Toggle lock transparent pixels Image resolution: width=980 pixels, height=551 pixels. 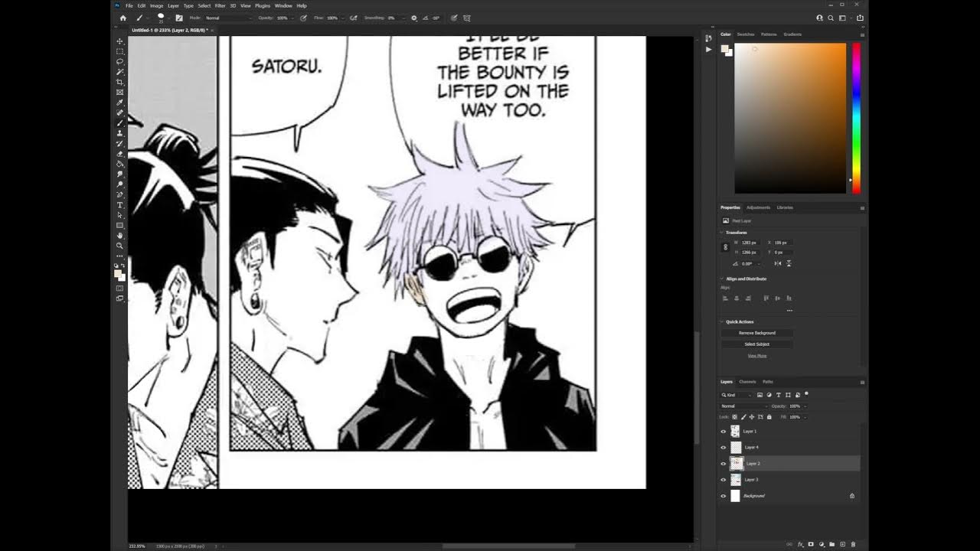click(734, 417)
